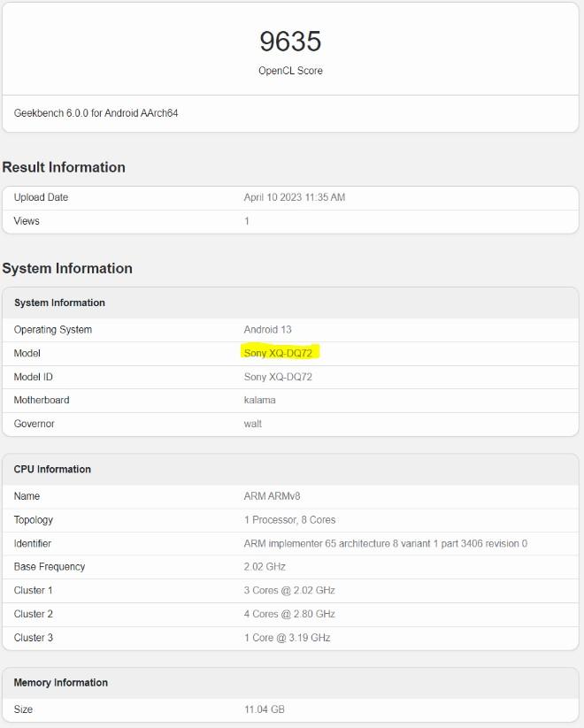Viewport: 584px width, 728px height.
Task: Click the OpenCL Score label
Action: pyautogui.click(x=290, y=71)
